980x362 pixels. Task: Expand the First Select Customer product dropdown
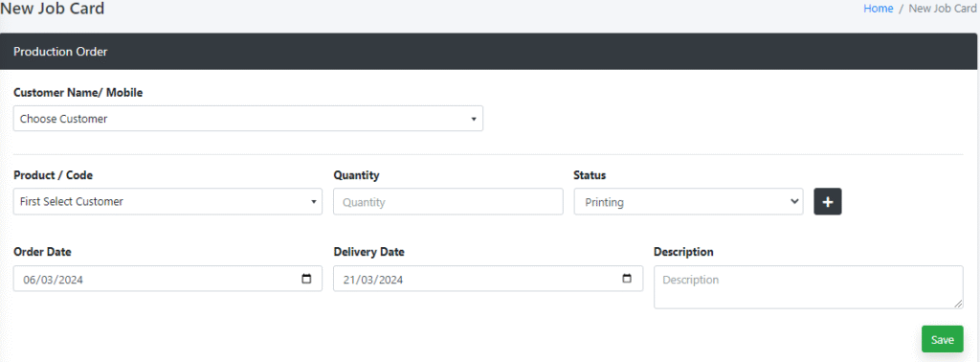pyautogui.click(x=167, y=202)
